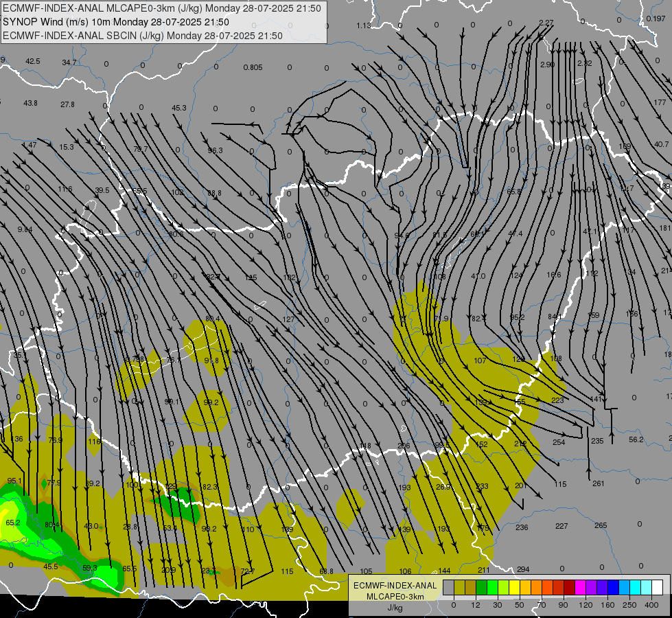Select the map value 65.2
The image size is (672, 618).
13,523
